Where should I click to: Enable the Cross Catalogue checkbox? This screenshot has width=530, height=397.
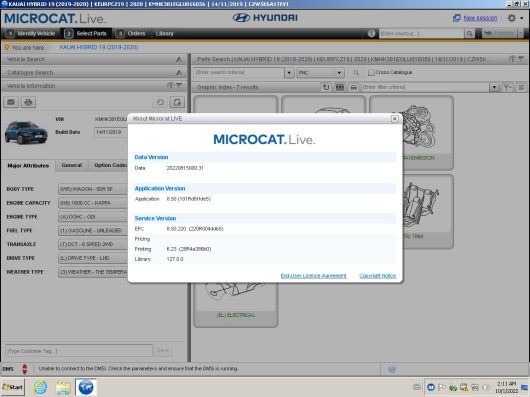(x=371, y=72)
